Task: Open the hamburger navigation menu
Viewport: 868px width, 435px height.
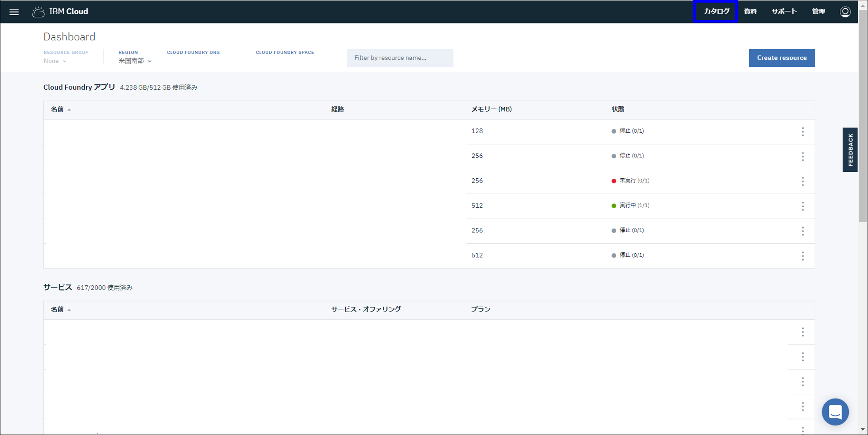Action: point(14,12)
